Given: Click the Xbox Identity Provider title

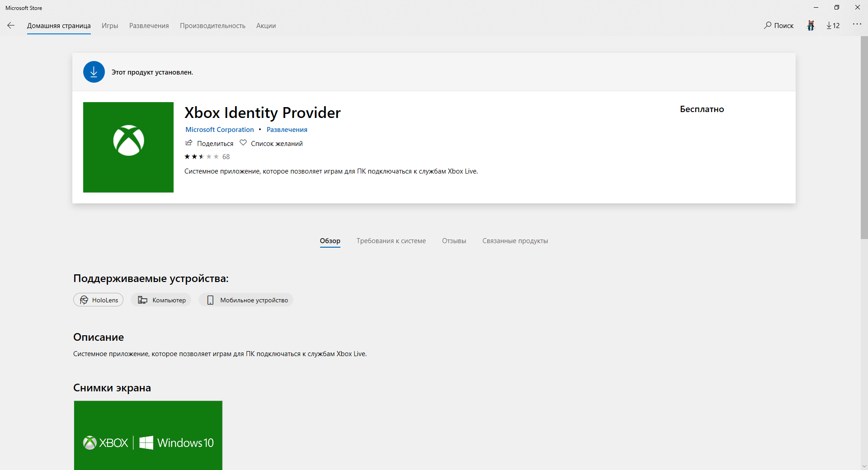Looking at the screenshot, I should [x=263, y=113].
